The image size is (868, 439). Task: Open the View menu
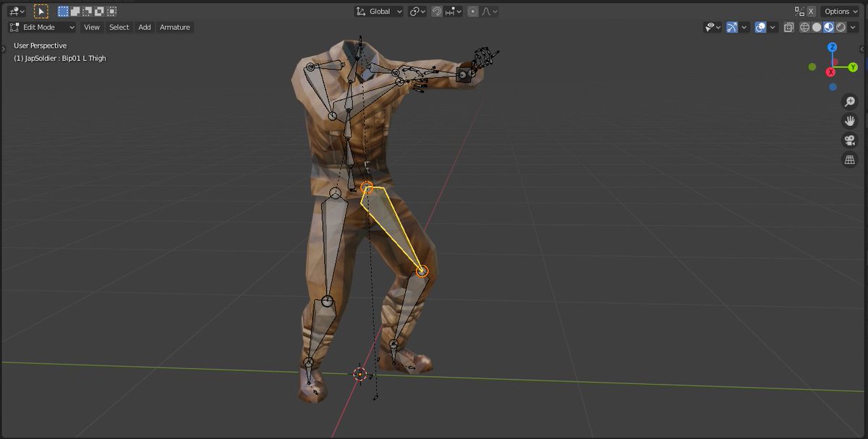point(92,27)
